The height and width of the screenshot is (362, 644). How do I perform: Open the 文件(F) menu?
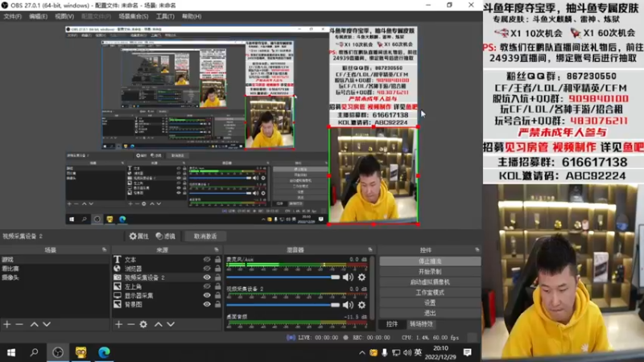coord(12,16)
